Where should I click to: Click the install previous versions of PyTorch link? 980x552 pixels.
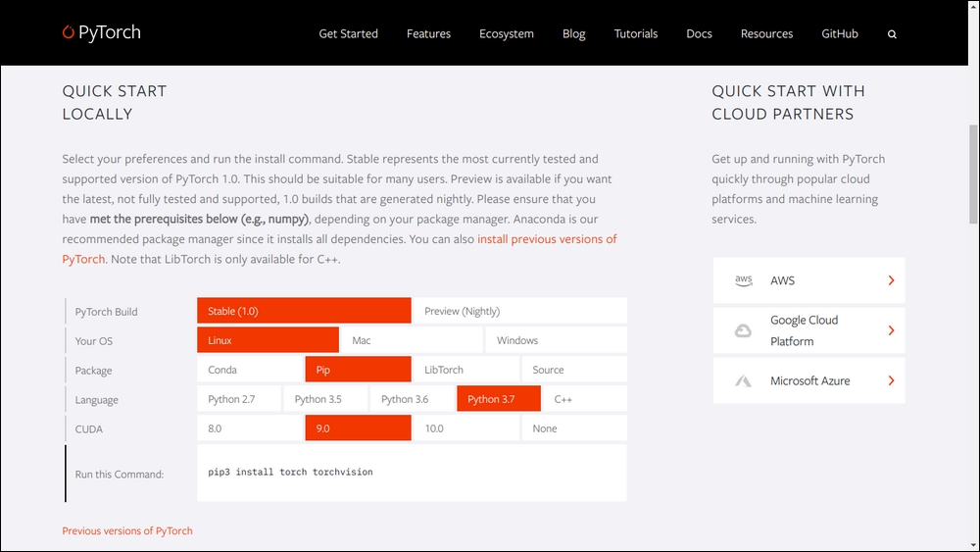tap(547, 239)
